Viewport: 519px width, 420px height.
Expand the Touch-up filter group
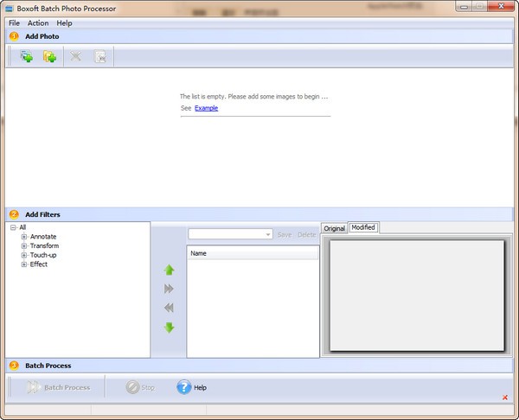point(24,255)
